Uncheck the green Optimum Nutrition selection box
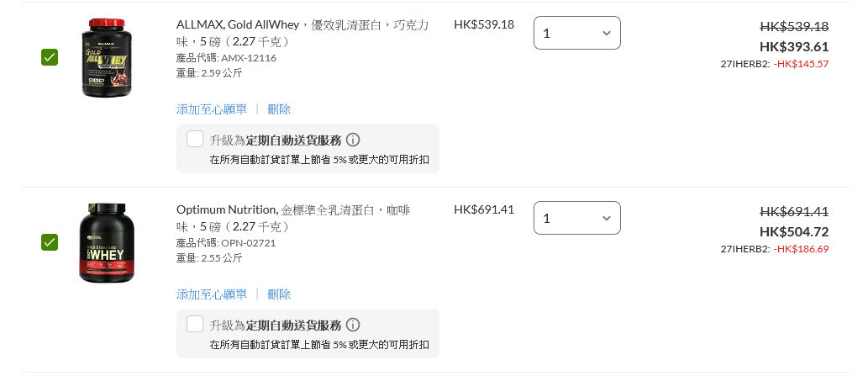868x376 pixels. [50, 242]
